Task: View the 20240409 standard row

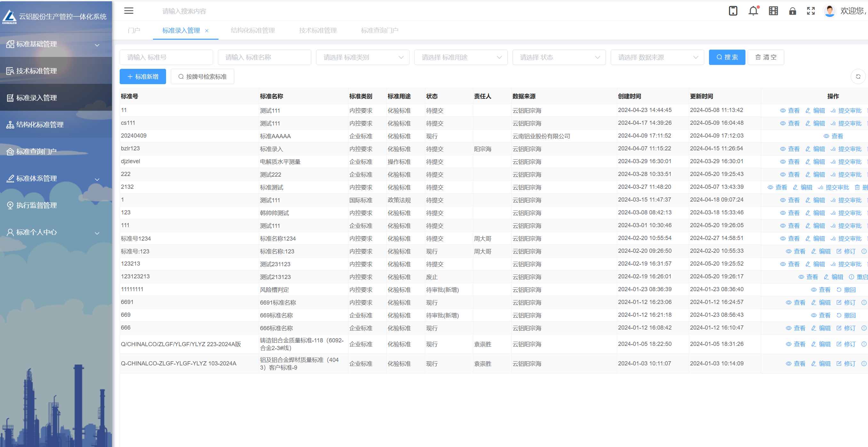Action: 833,136
